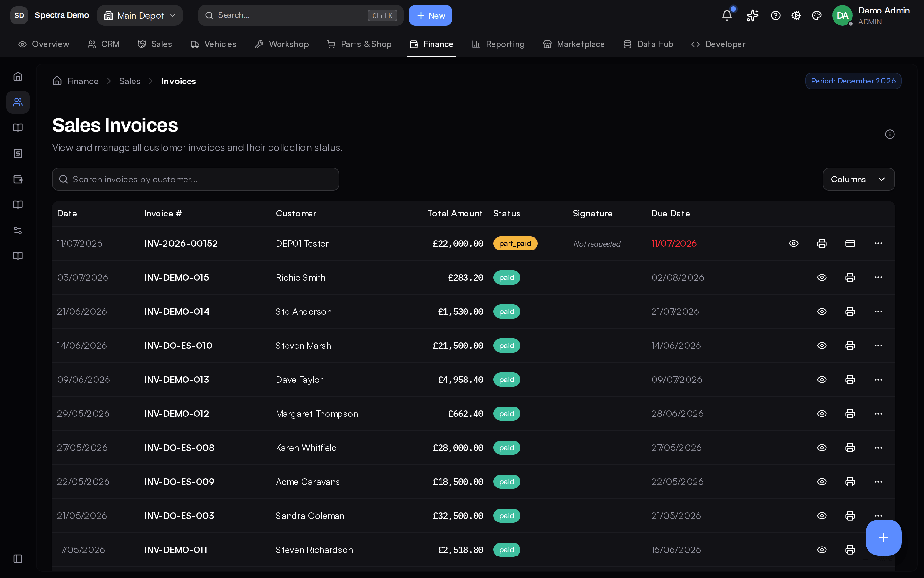This screenshot has height=578, width=924.
Task: Print invoice INV-DO-ES-008
Action: [x=850, y=448]
